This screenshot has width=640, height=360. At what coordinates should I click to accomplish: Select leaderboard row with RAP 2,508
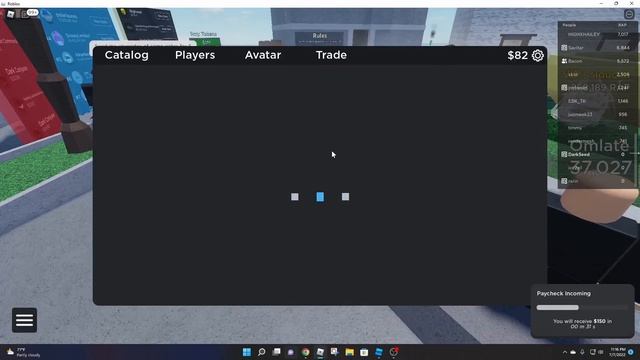coord(597,74)
